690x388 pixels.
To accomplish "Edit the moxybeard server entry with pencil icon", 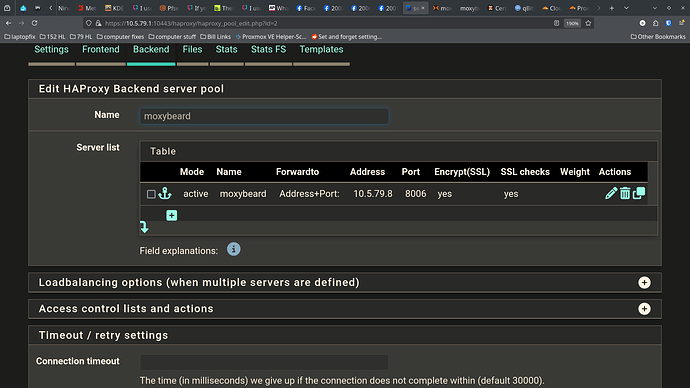I will coord(610,193).
